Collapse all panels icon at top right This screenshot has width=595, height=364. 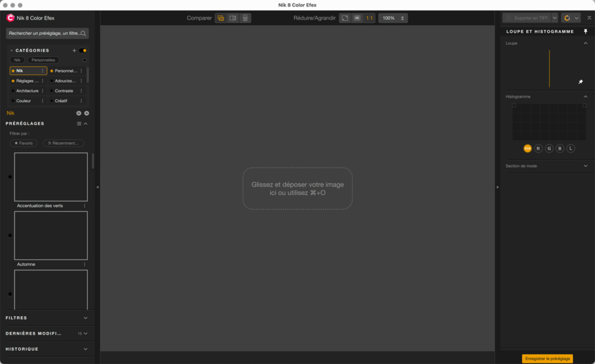589,18
